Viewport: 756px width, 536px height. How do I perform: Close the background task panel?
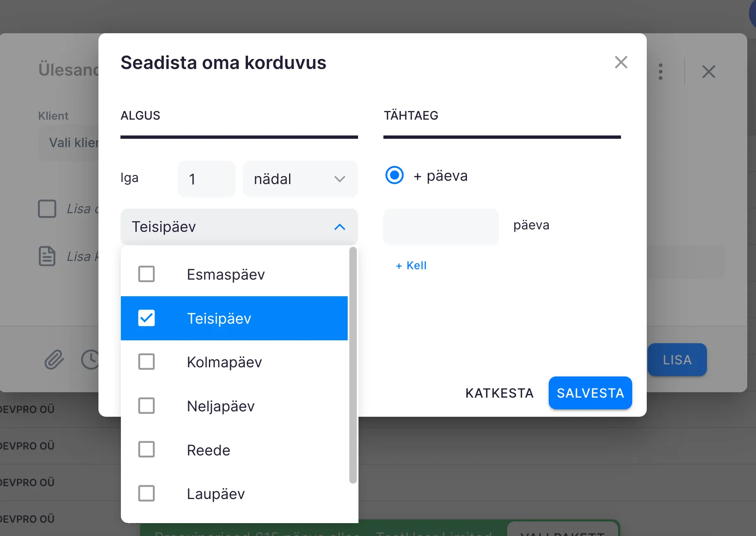point(709,71)
